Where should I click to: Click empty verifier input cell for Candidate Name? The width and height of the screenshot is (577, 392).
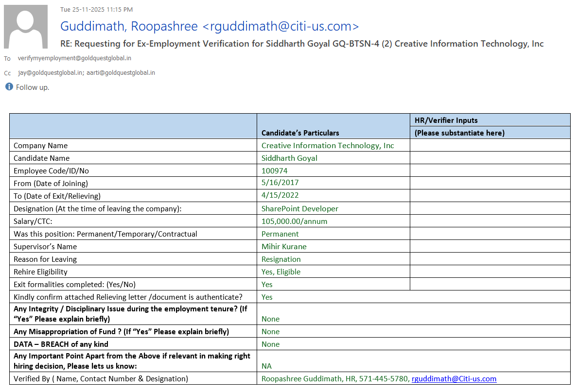(490, 158)
